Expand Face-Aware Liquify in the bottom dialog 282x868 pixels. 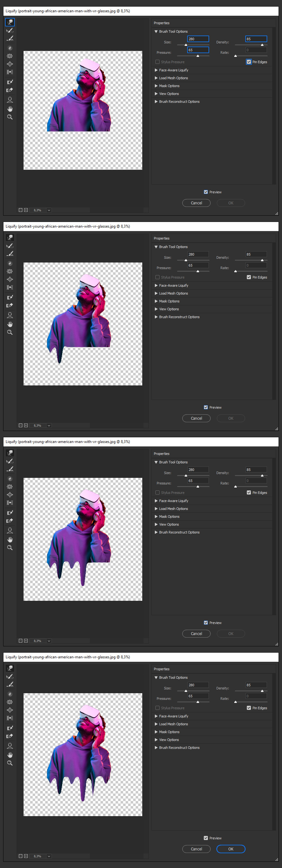coord(156,716)
